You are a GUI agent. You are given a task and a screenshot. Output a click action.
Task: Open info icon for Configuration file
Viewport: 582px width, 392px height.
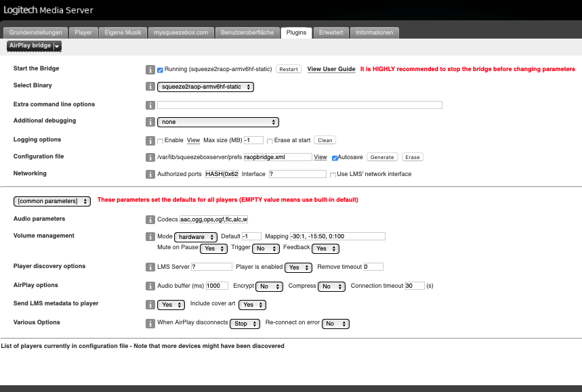(150, 158)
